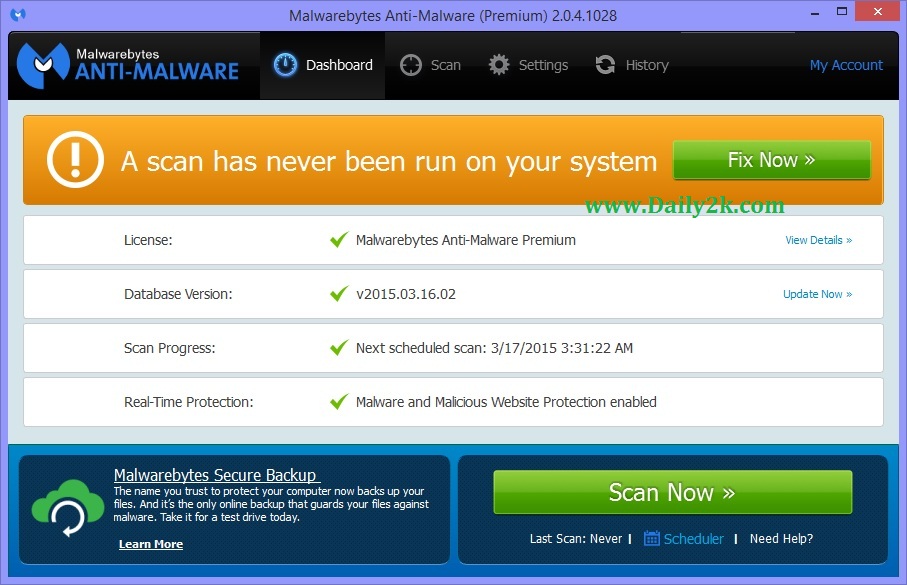Click the Dashboard gauge icon
Viewport: 907px width, 585px height.
[x=285, y=65]
